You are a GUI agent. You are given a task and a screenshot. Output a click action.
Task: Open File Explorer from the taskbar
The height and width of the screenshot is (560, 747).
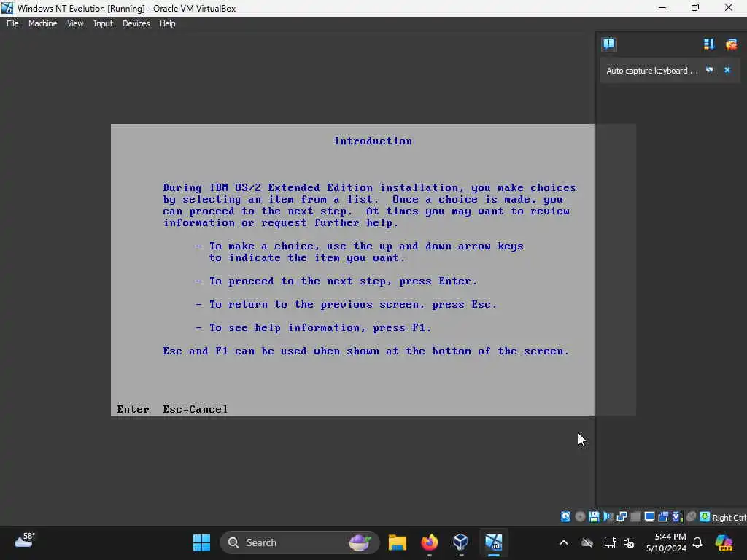coord(398,542)
